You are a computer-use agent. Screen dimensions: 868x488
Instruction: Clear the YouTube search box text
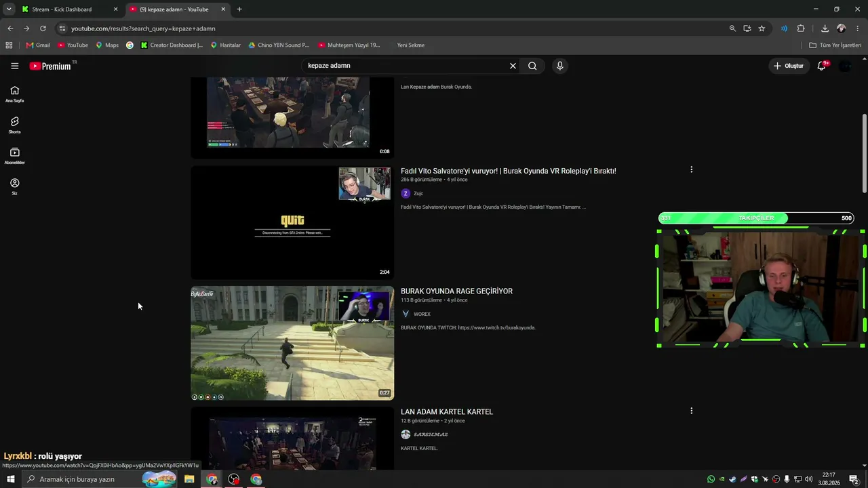(513, 66)
